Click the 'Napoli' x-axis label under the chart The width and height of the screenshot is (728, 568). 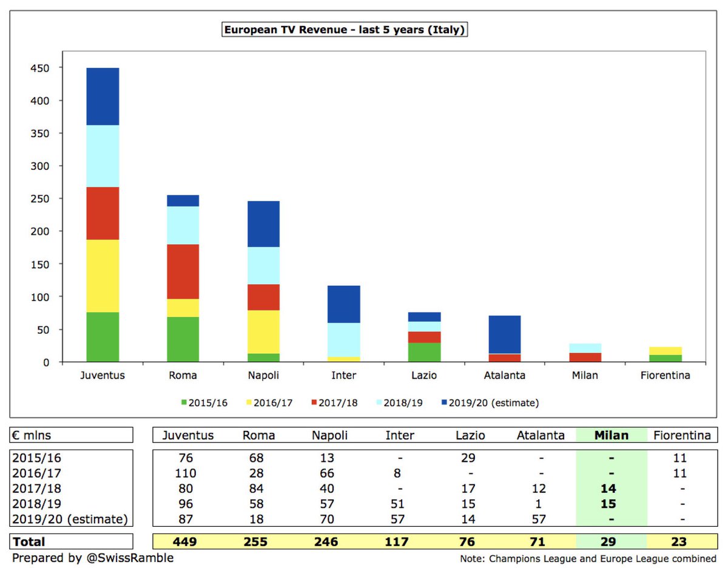click(x=263, y=375)
